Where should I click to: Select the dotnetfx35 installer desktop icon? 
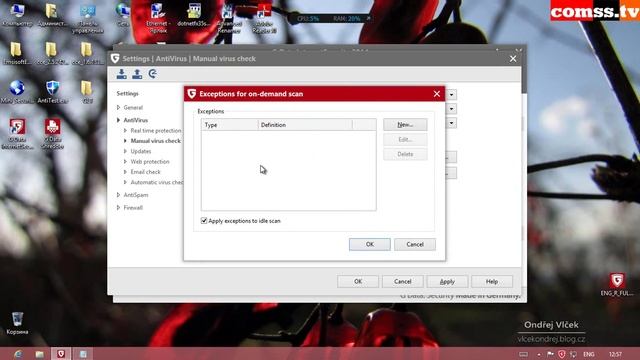[x=194, y=15]
